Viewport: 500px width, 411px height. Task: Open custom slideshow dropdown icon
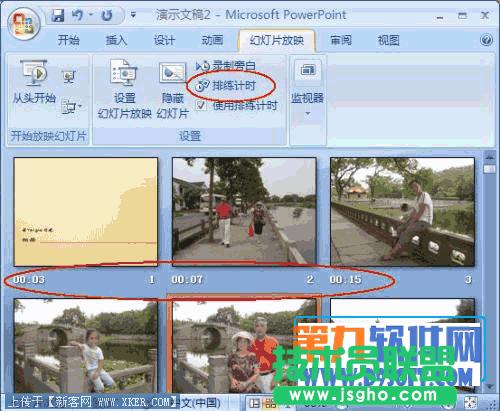[71, 107]
